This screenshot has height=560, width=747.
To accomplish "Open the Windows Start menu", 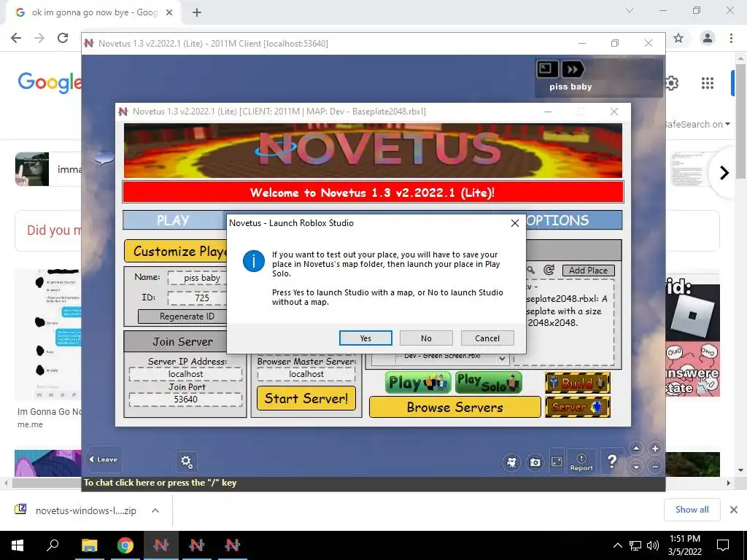I will (x=18, y=545).
